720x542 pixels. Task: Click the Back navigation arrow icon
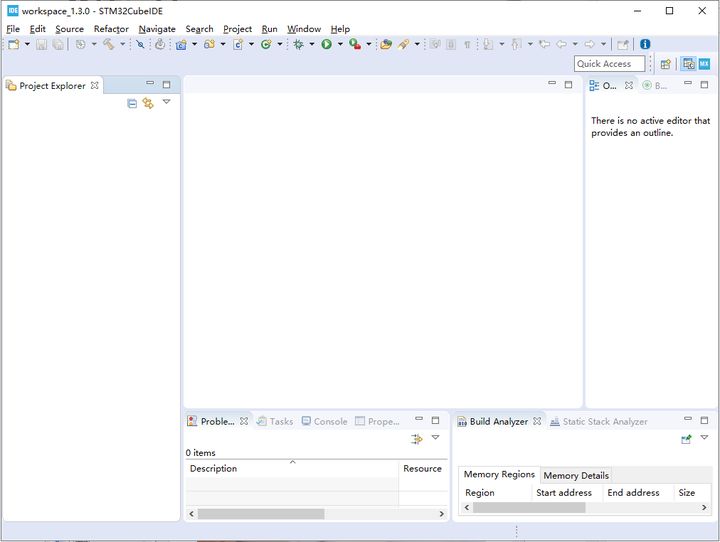[561, 45]
